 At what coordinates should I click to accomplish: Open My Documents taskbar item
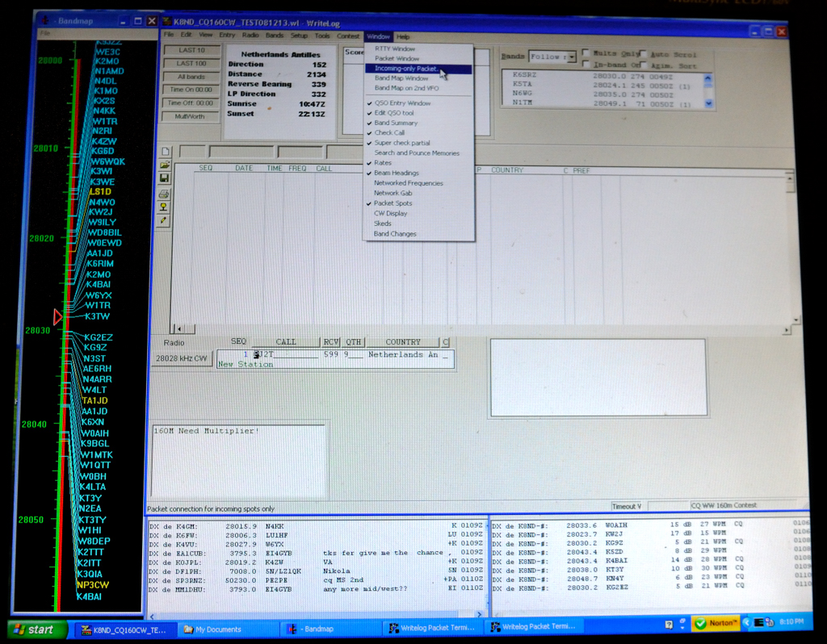227,629
